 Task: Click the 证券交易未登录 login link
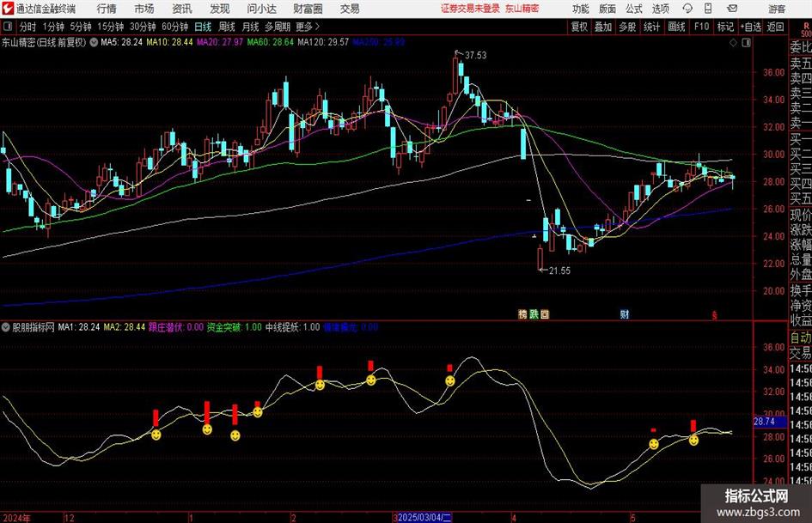click(470, 9)
